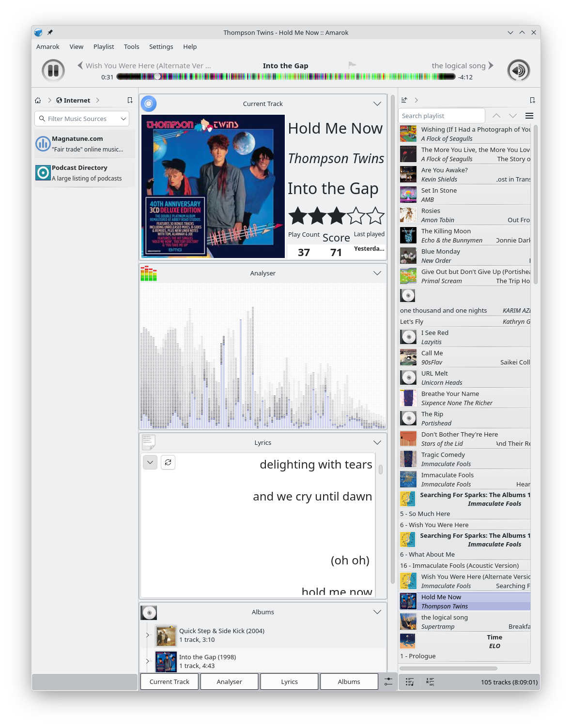Image resolution: width=572 pixels, height=728 pixels.
Task: Collapse the Analyser applet with its chevron
Action: (x=377, y=273)
